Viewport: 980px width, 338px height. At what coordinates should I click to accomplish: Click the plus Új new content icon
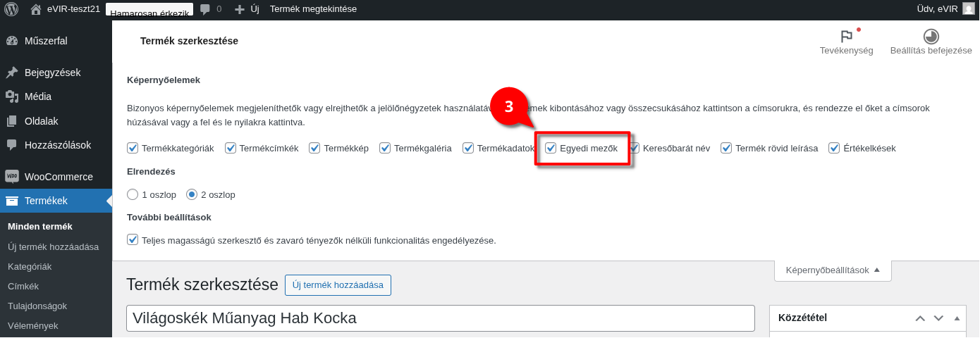coord(240,9)
